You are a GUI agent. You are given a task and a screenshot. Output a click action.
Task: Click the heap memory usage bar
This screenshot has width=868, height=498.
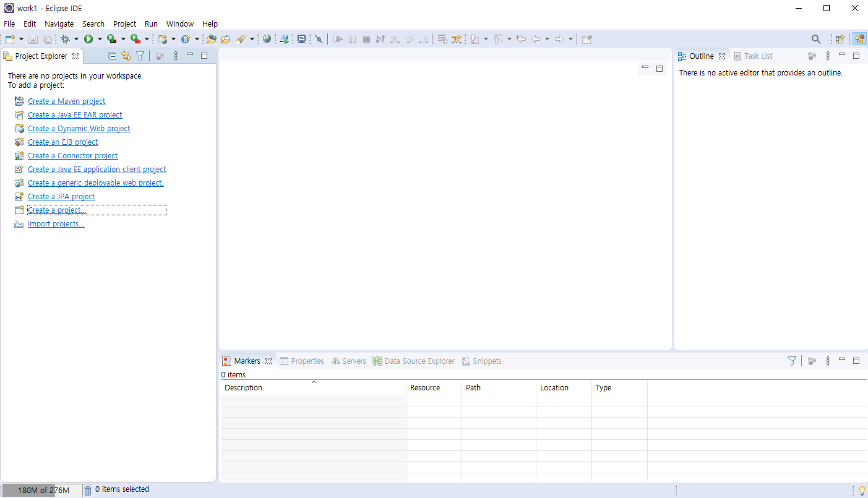click(42, 490)
